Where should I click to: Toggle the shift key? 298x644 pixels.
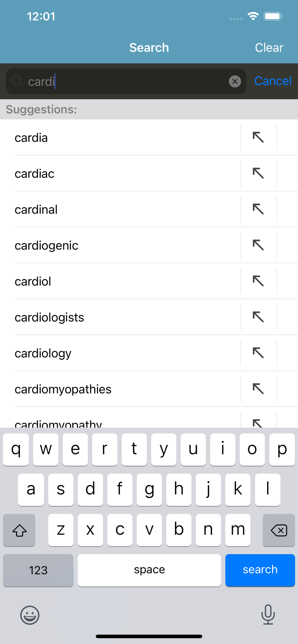click(19, 530)
